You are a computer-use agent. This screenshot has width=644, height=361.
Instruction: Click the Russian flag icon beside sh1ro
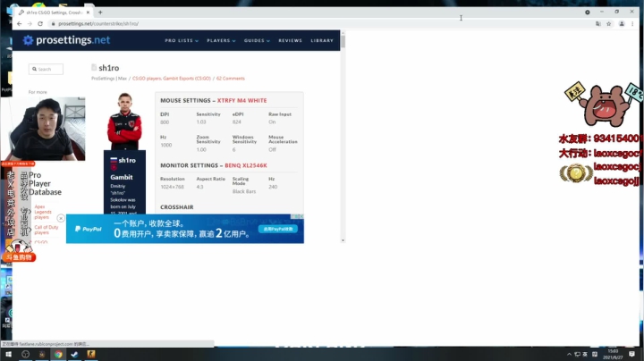(114, 161)
